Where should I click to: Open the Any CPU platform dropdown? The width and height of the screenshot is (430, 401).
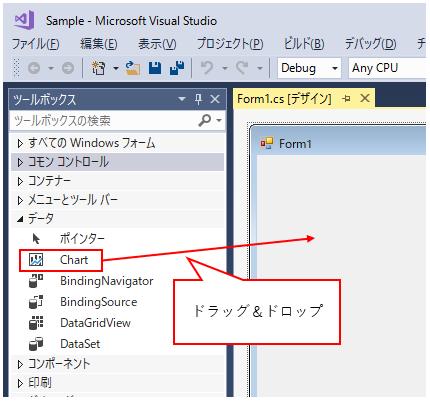click(387, 68)
